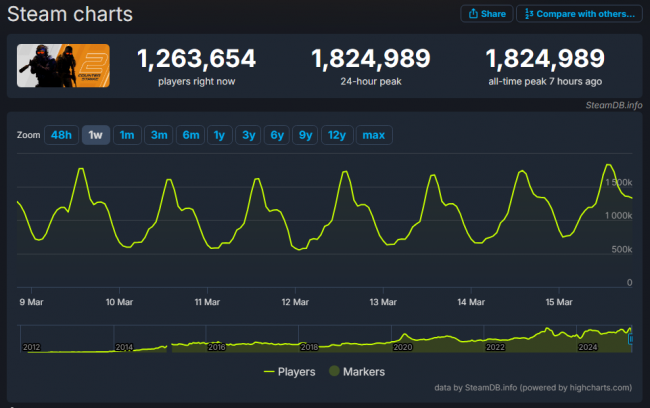Viewport: 650px width, 408px height.
Task: Click the Counter-Strike 2 game thumbnail
Action: point(64,66)
